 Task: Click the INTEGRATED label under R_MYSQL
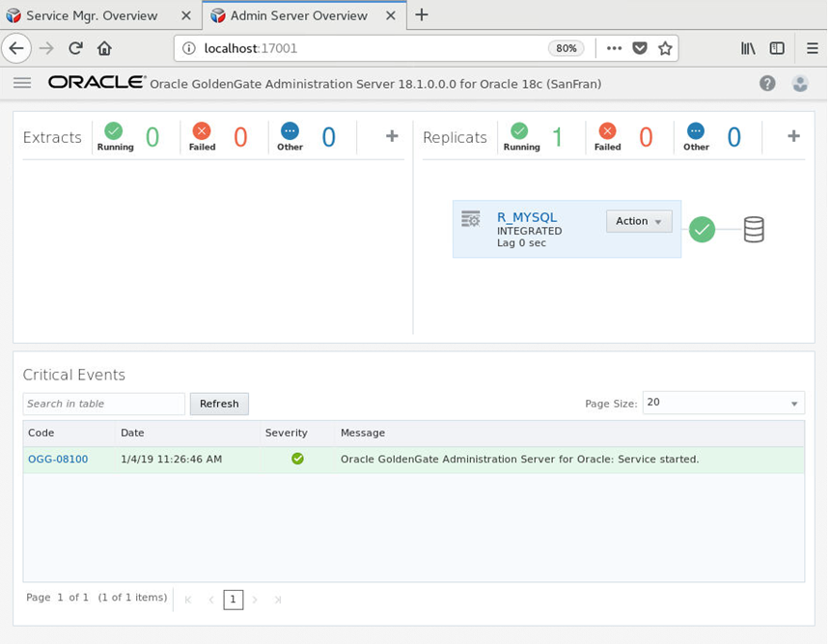coord(529,231)
